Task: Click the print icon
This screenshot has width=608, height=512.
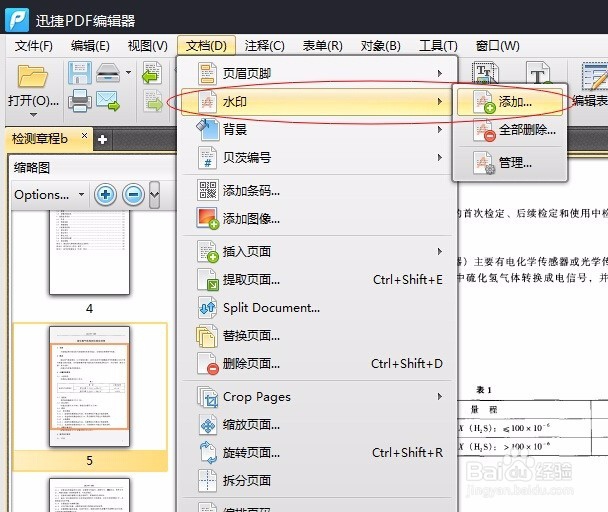Action: point(80,100)
